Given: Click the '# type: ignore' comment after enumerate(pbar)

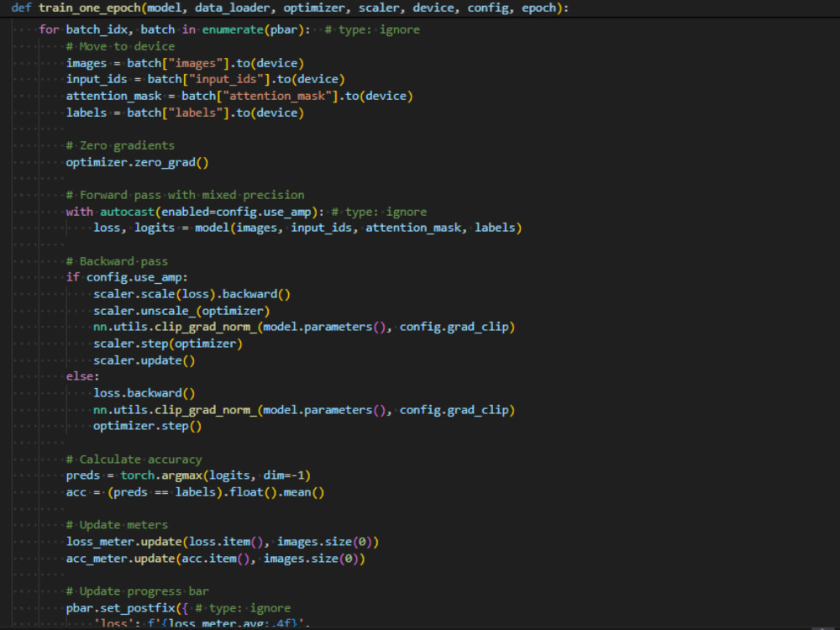Looking at the screenshot, I should click(372, 29).
